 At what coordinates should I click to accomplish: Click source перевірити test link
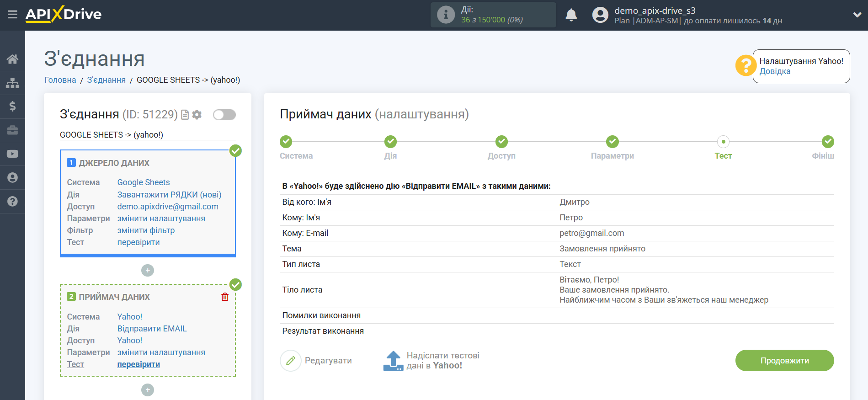click(x=138, y=242)
